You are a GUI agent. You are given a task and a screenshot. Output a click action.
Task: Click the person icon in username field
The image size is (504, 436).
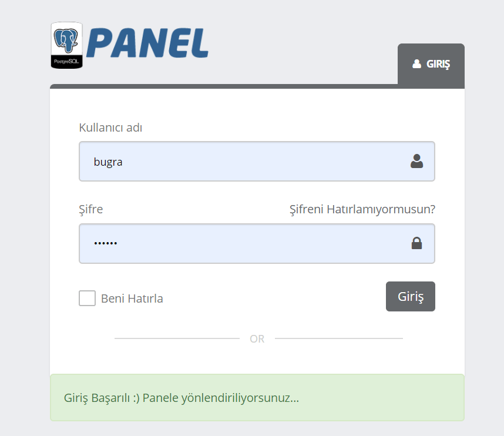click(x=416, y=161)
